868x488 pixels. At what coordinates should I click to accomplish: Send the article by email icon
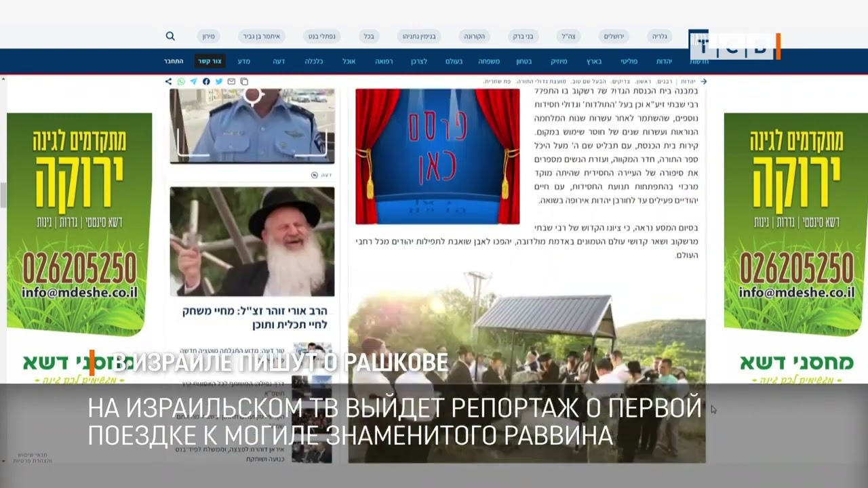pyautogui.click(x=231, y=81)
